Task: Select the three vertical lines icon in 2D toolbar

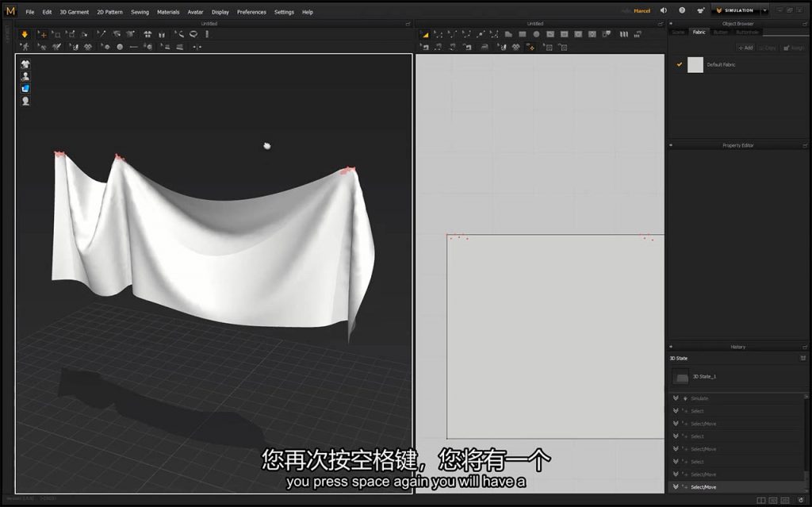Action: point(624,34)
